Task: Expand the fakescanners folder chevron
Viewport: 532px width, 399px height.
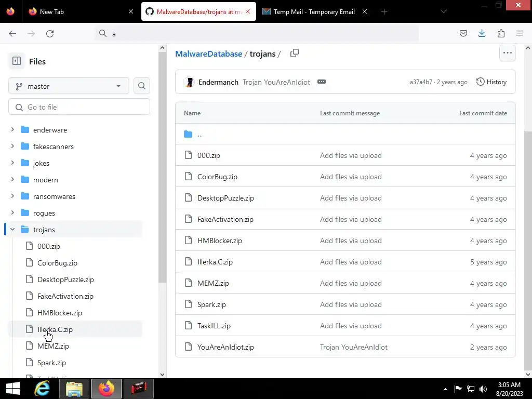Action: pyautogui.click(x=12, y=146)
